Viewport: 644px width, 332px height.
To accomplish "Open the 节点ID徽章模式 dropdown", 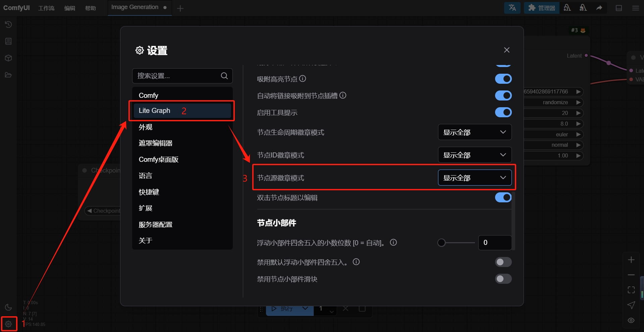I will (475, 155).
